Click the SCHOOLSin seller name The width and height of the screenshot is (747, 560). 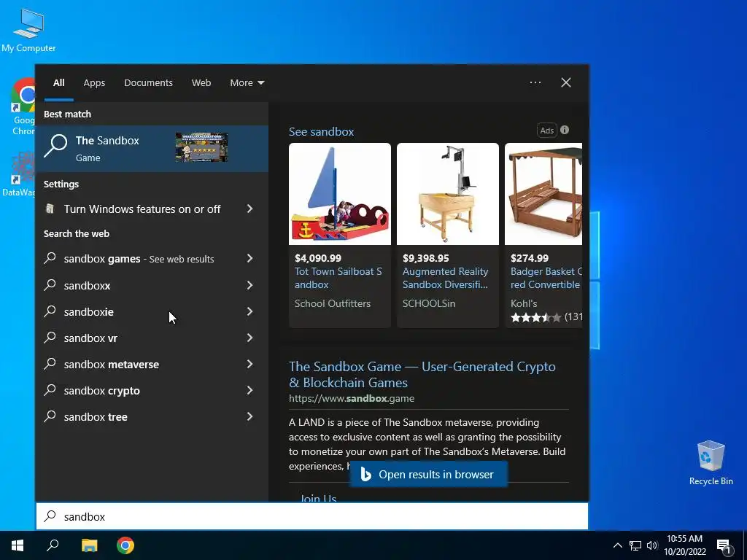click(429, 303)
